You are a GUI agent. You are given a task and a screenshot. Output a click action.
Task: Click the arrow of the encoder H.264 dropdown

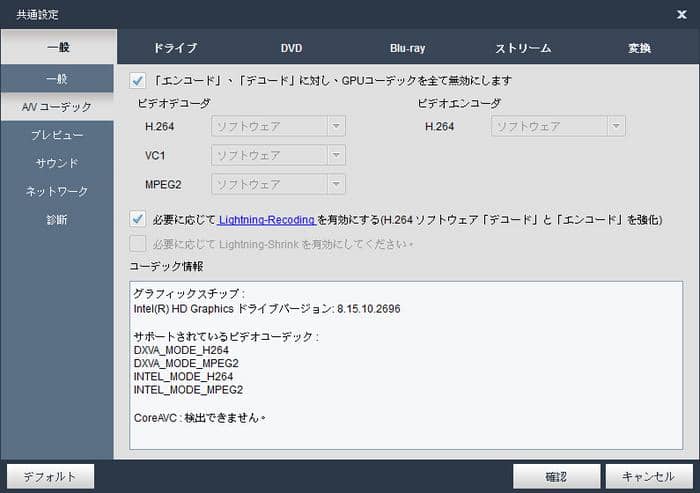click(616, 126)
